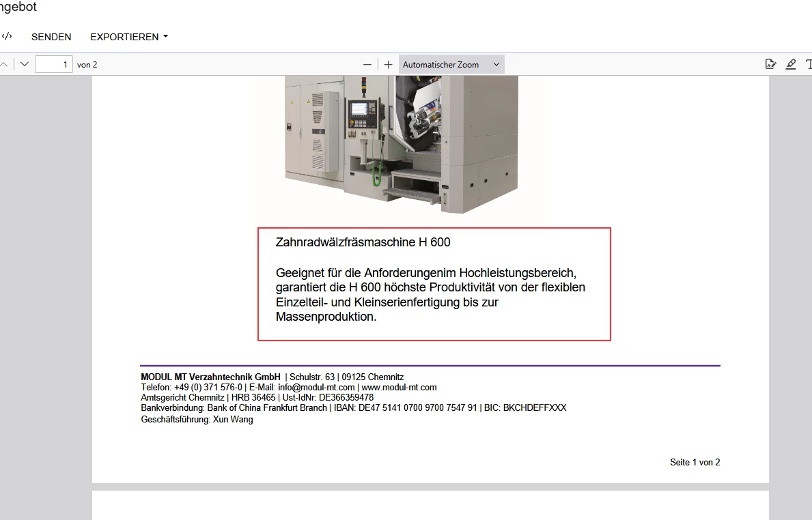Click the email info@modul-mt.com
Viewport: 812px width, 520px height.
coord(316,387)
